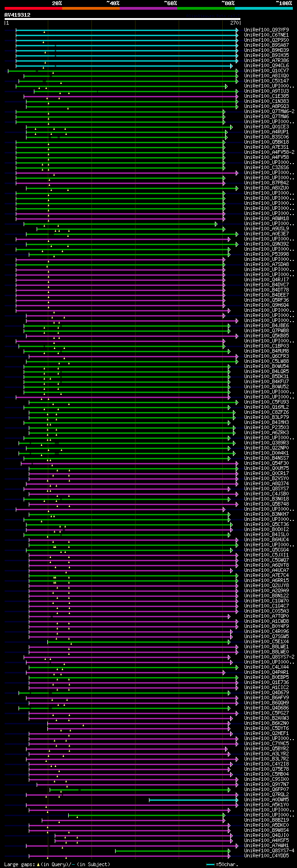
Task: Click the UniRef100_A0DWM5 label
Action: click(266, 799)
